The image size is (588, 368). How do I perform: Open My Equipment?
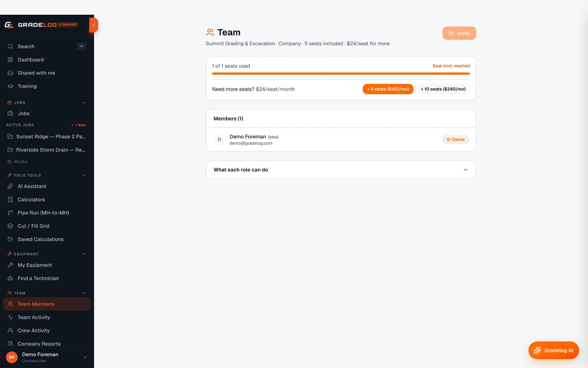point(47,265)
